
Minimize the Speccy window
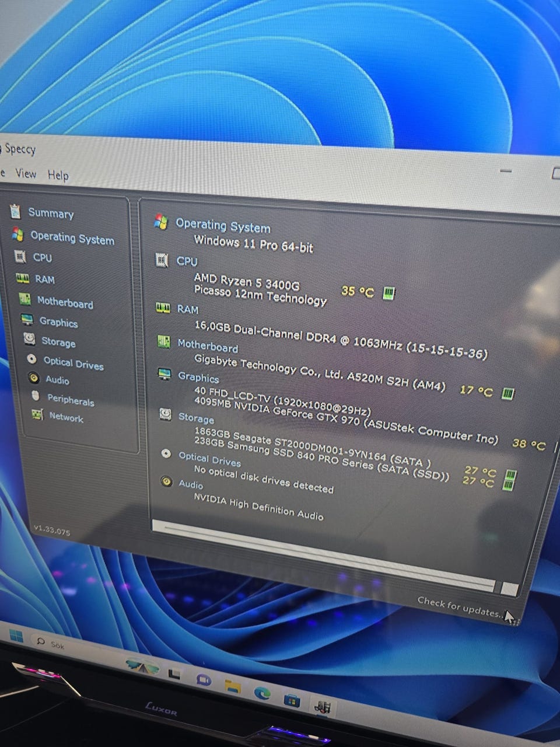pos(506,171)
